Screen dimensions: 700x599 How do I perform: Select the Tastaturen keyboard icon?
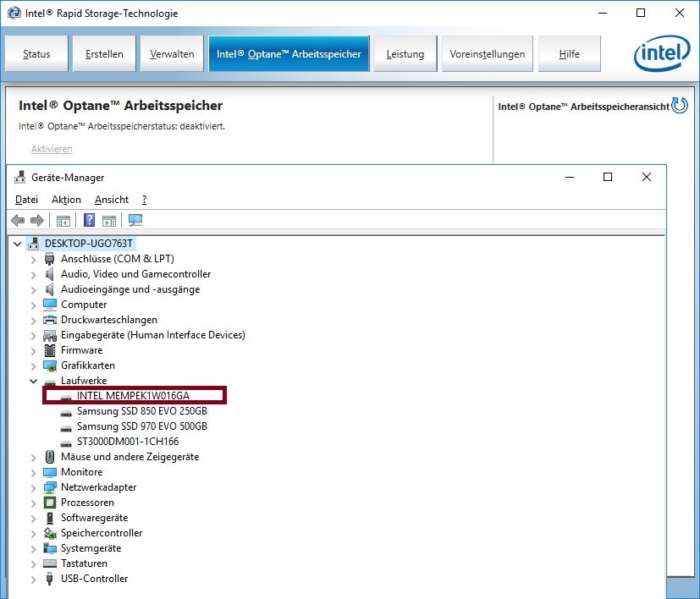click(x=50, y=563)
